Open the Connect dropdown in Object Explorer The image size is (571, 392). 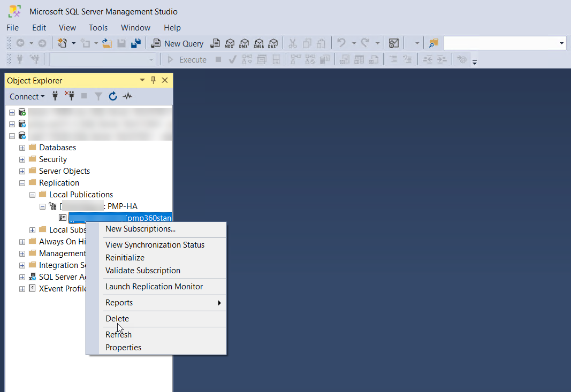point(27,96)
